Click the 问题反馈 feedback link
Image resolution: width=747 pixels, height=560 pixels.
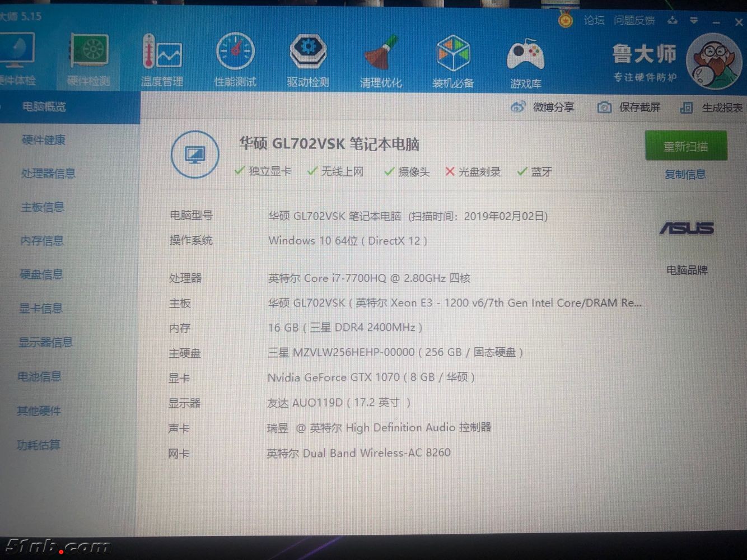click(634, 21)
